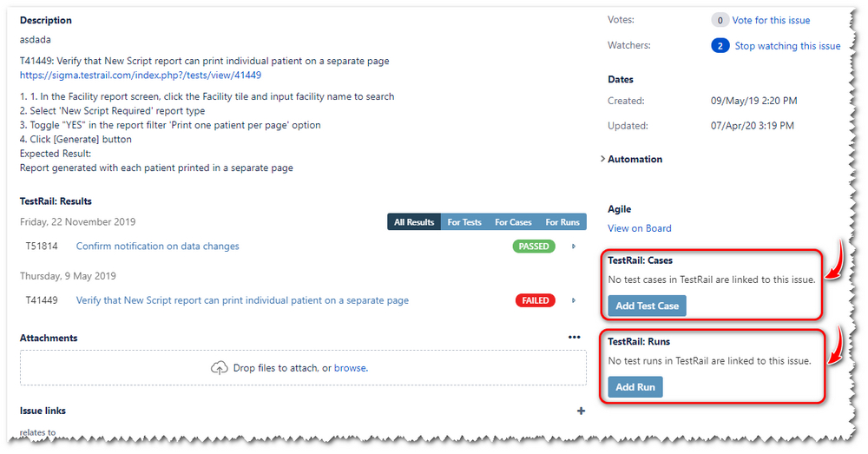Open the sigma.testrail.com test URL link
The width and height of the screenshot is (868, 454).
141,75
